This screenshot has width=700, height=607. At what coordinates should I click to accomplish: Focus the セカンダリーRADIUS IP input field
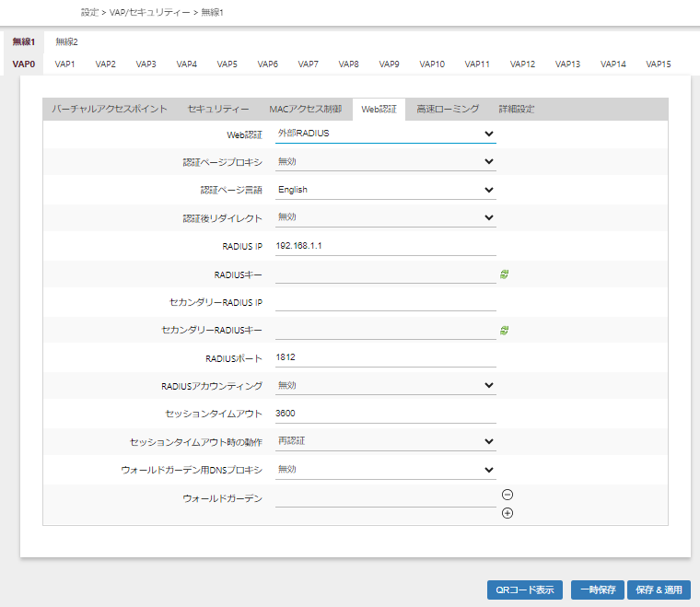(386, 302)
